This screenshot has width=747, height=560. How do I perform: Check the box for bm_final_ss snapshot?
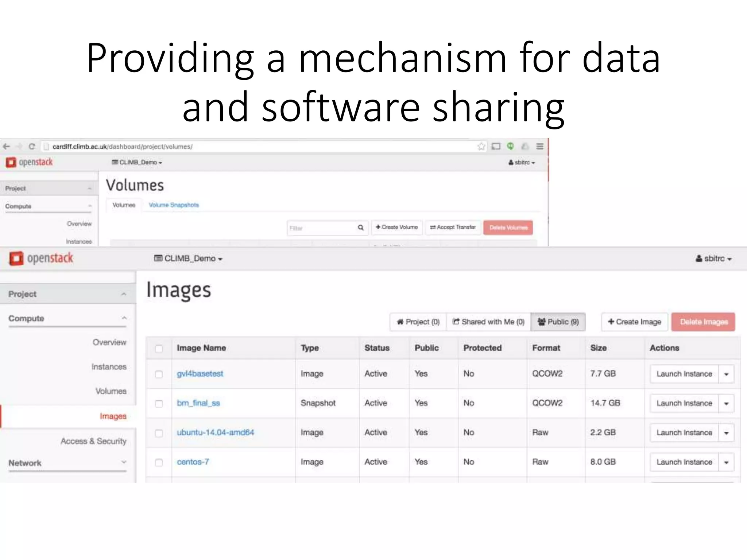[159, 404]
